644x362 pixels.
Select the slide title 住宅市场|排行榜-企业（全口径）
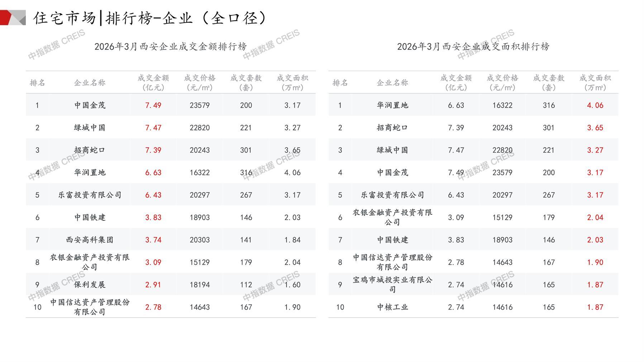150,18
